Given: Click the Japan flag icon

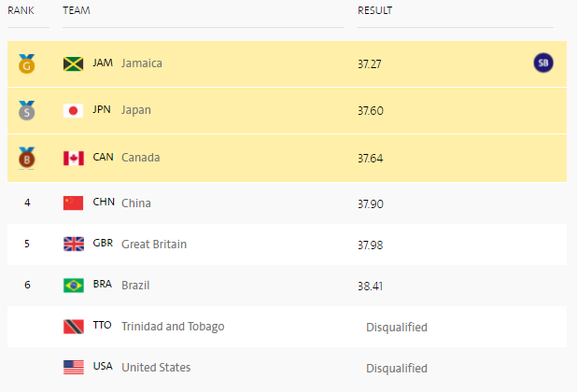Looking at the screenshot, I should 73,111.
